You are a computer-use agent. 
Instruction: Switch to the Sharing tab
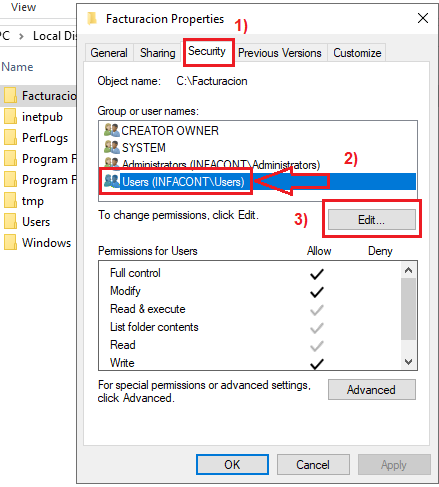157,53
